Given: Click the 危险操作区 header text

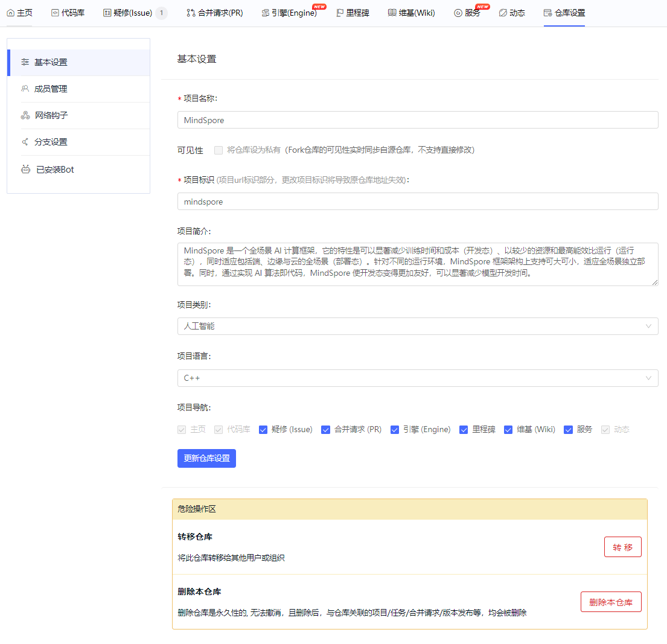Looking at the screenshot, I should pyautogui.click(x=197, y=509).
